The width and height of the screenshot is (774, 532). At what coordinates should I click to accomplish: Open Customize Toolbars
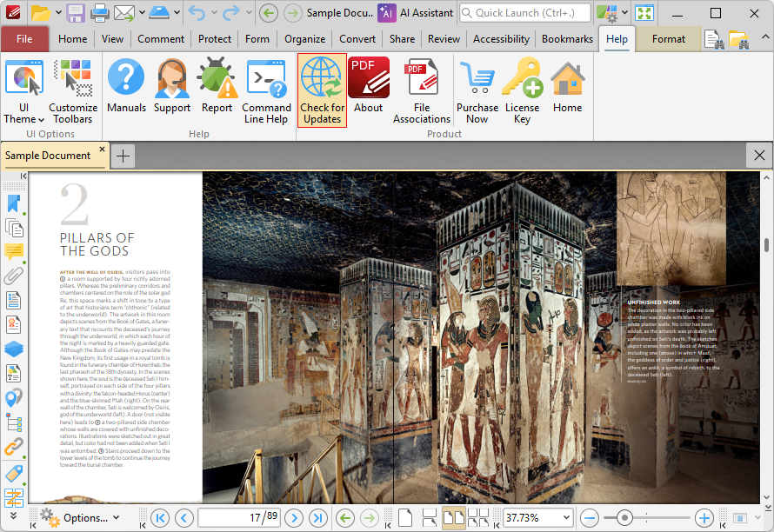73,91
